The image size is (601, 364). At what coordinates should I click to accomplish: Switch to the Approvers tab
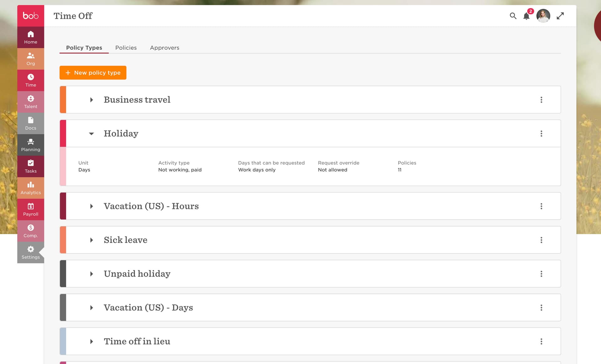coord(165,48)
